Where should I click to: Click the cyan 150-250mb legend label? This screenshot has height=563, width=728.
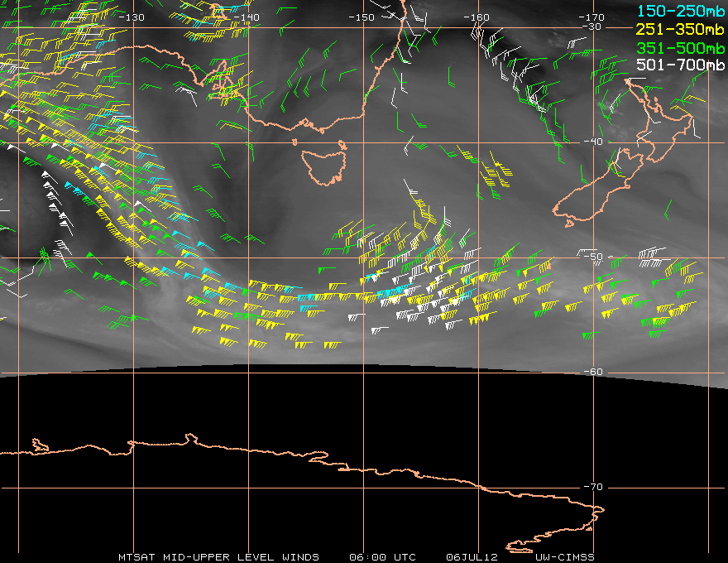click(680, 11)
